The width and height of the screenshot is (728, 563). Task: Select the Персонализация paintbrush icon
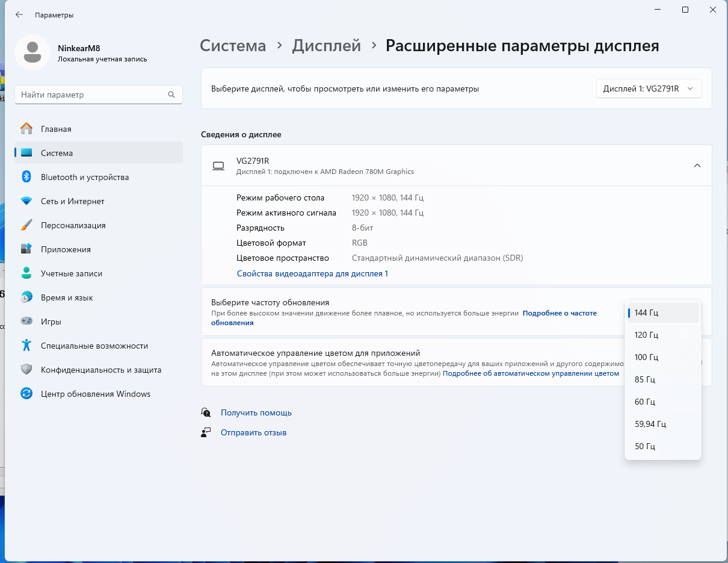[26, 225]
